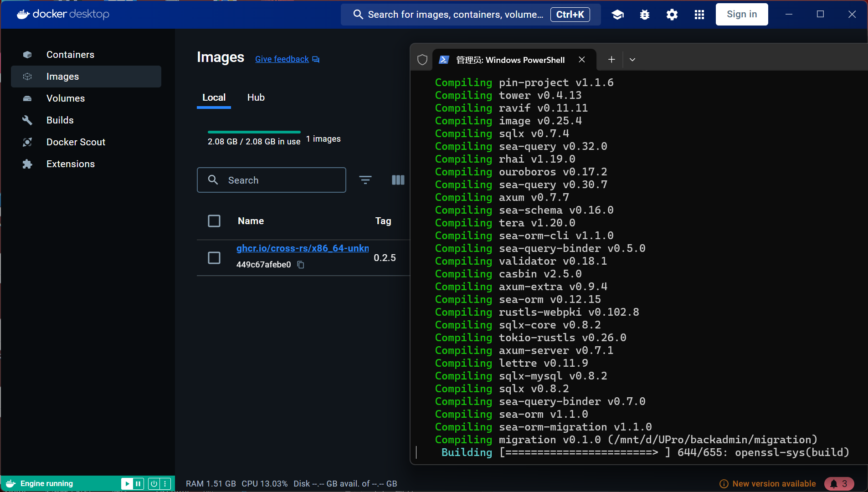Open Volumes in the sidebar
This screenshot has width=868, height=492.
point(86,98)
